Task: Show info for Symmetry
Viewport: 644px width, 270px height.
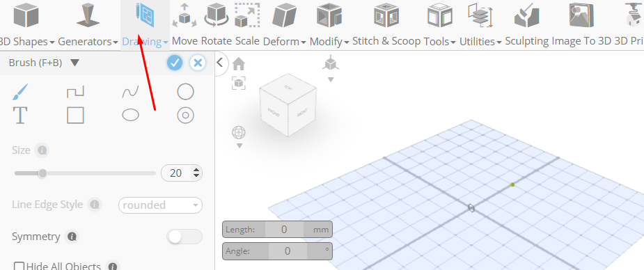Action: (72, 237)
